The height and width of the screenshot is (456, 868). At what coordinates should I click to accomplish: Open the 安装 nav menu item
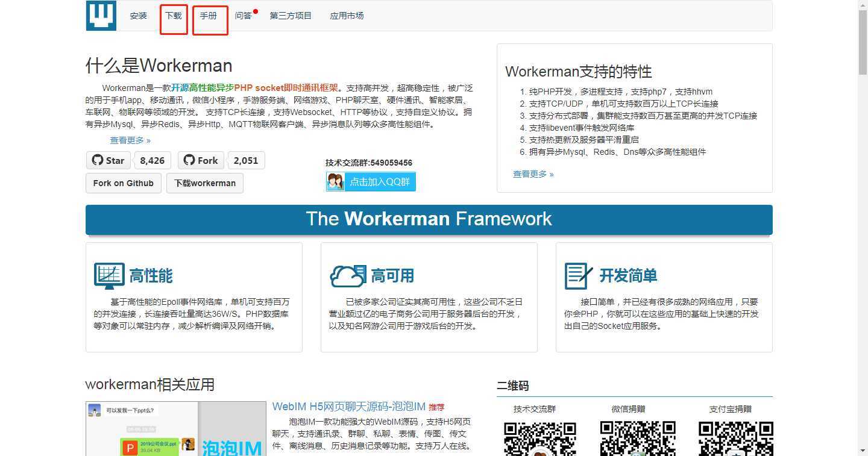point(138,16)
